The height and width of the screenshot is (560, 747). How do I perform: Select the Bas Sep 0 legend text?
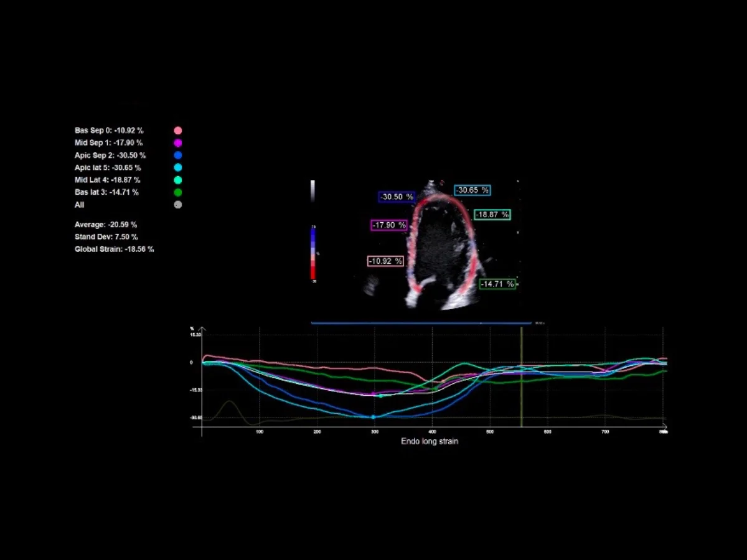point(109,131)
